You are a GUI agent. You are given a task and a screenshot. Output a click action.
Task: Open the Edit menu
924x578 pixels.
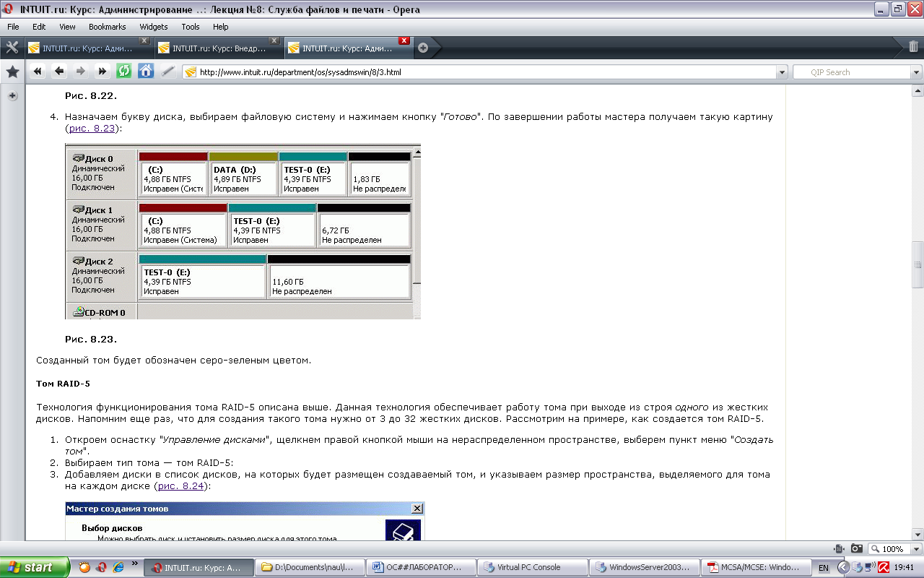pyautogui.click(x=39, y=27)
